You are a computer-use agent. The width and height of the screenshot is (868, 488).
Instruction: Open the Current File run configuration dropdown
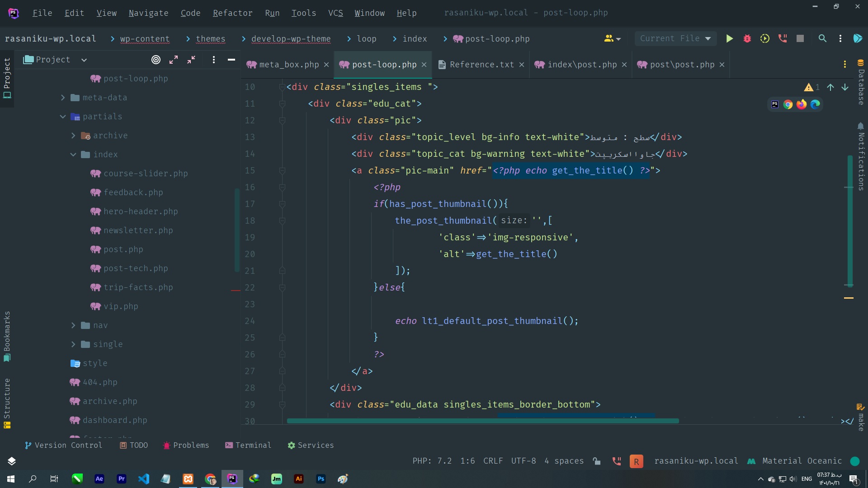tap(675, 39)
